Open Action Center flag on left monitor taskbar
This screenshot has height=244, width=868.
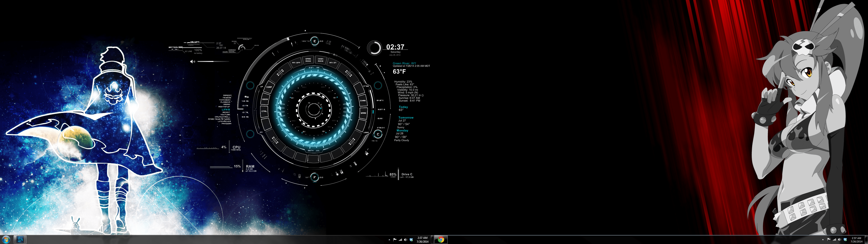[x=395, y=240]
